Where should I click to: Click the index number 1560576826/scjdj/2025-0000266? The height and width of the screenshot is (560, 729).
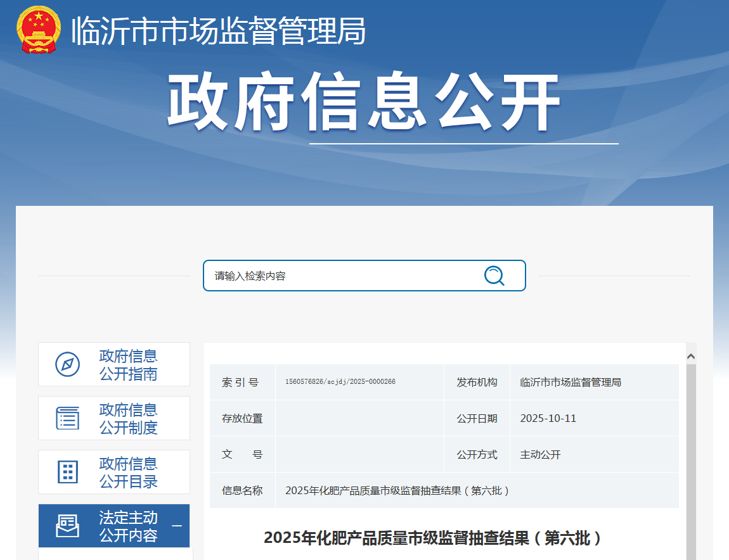pyautogui.click(x=340, y=382)
